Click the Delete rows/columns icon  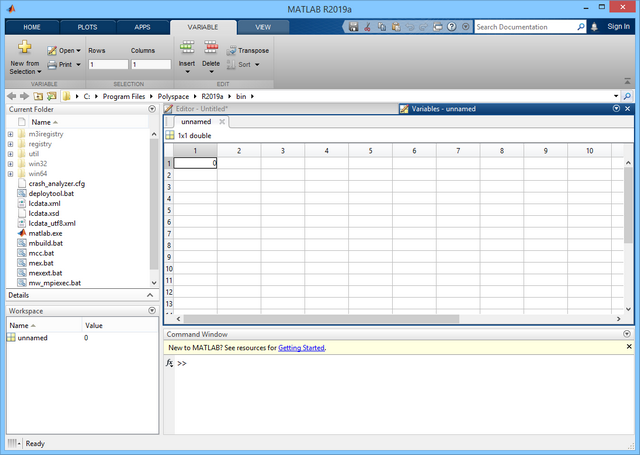(x=212, y=47)
